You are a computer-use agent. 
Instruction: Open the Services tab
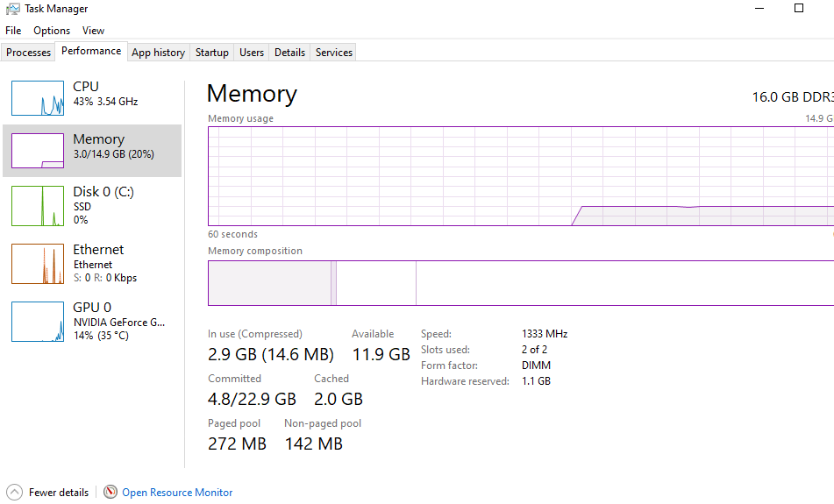pos(334,53)
